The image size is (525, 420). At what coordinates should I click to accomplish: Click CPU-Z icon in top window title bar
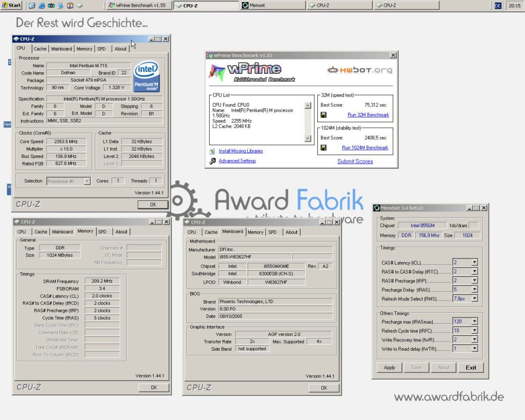pyautogui.click(x=16, y=39)
